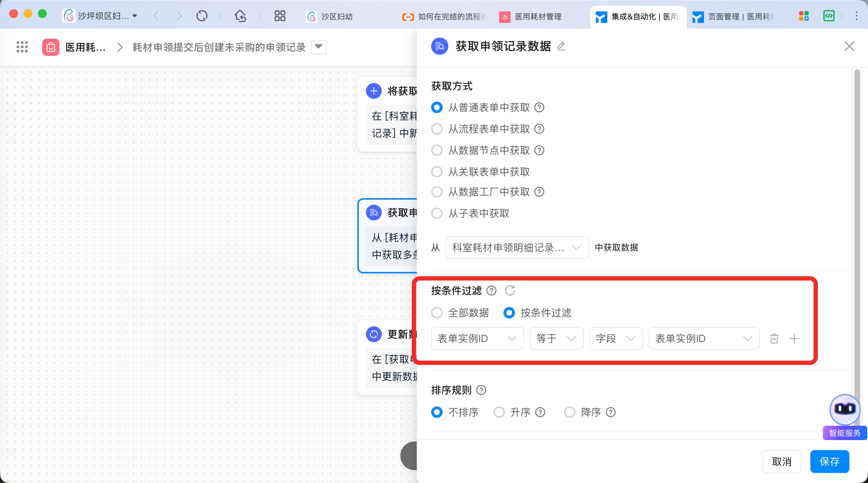Add a filter condition with plus icon

tap(794, 338)
